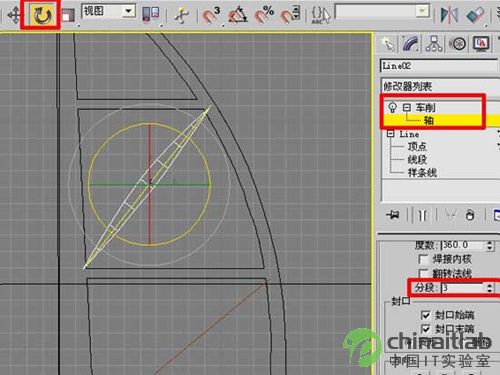Image resolution: width=500 pixels, height=375 pixels.
Task: Toggle Spinner Snap
Action: pyautogui.click(x=291, y=14)
